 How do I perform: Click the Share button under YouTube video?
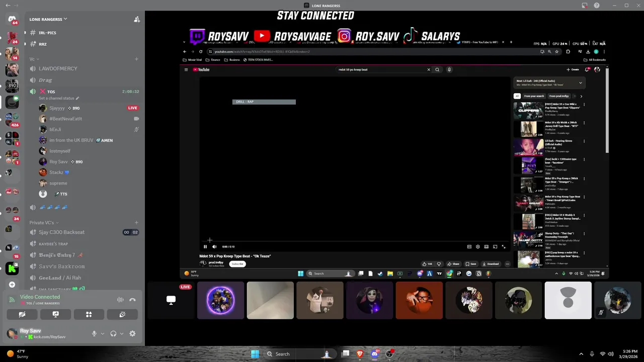coord(453,264)
